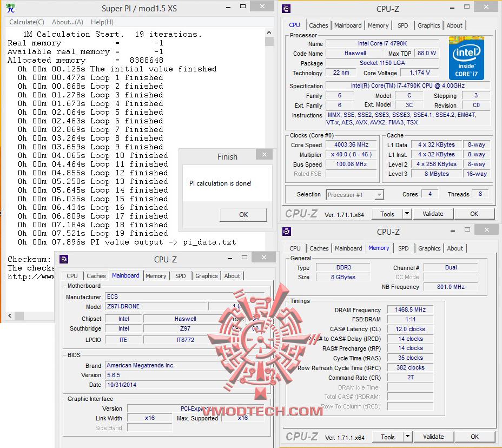Open the Help(H) menu in Super PI
This screenshot has height=448, width=502.
[102, 22]
